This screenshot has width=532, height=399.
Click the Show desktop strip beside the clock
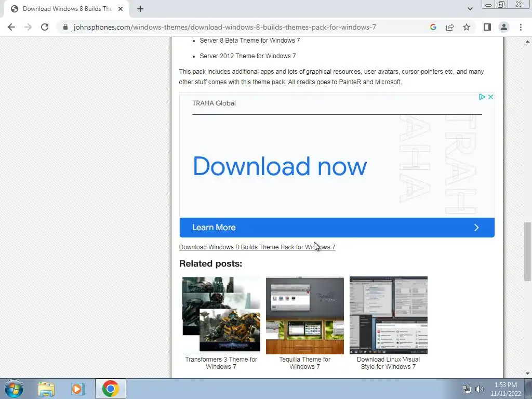[x=528, y=389]
